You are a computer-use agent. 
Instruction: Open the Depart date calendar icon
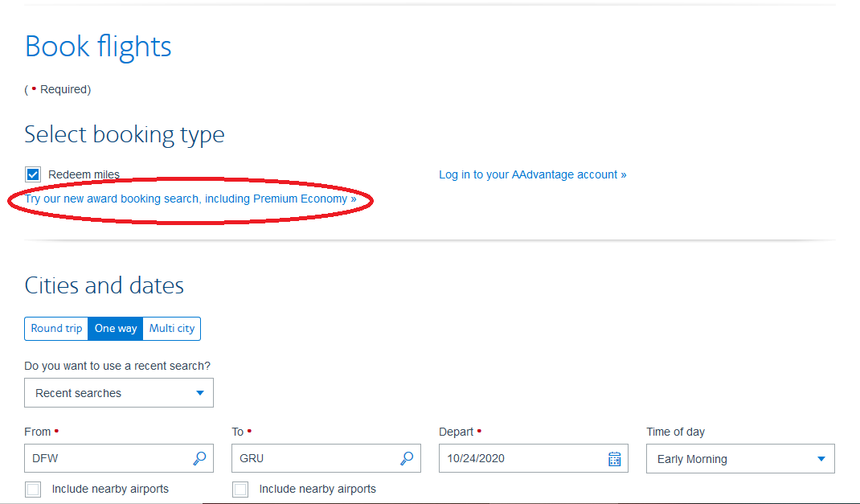(x=615, y=459)
